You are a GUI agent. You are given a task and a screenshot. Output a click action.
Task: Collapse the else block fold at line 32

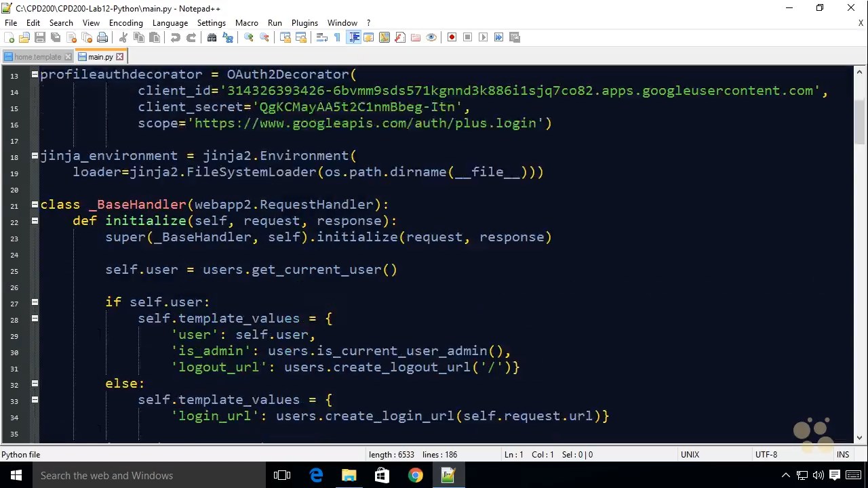click(35, 384)
